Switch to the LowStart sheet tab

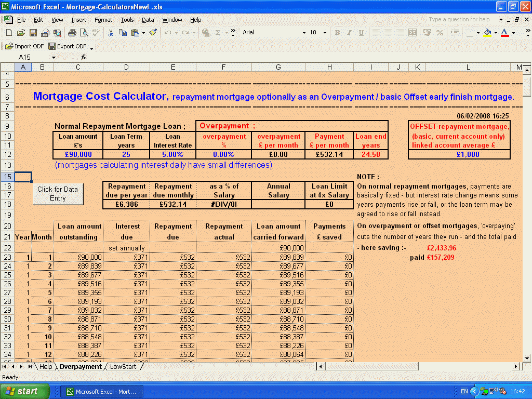click(x=123, y=367)
